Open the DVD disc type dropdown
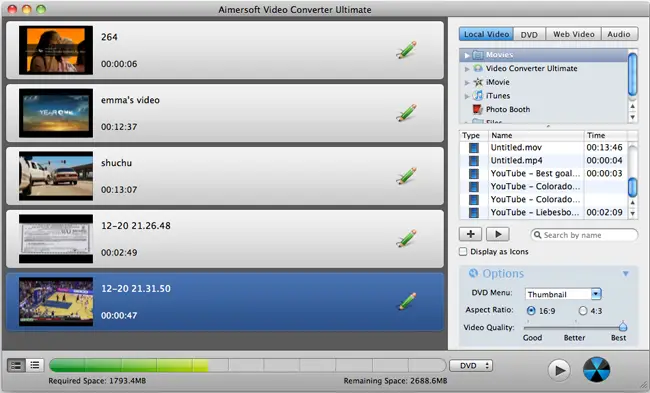 [471, 366]
